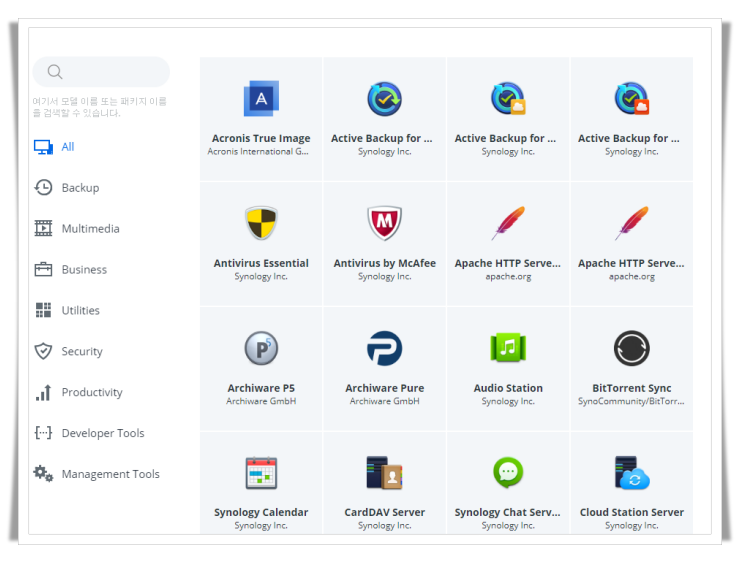Click the Multimedia film icon in sidebar
The width and height of the screenshot is (740, 563).
(43, 228)
